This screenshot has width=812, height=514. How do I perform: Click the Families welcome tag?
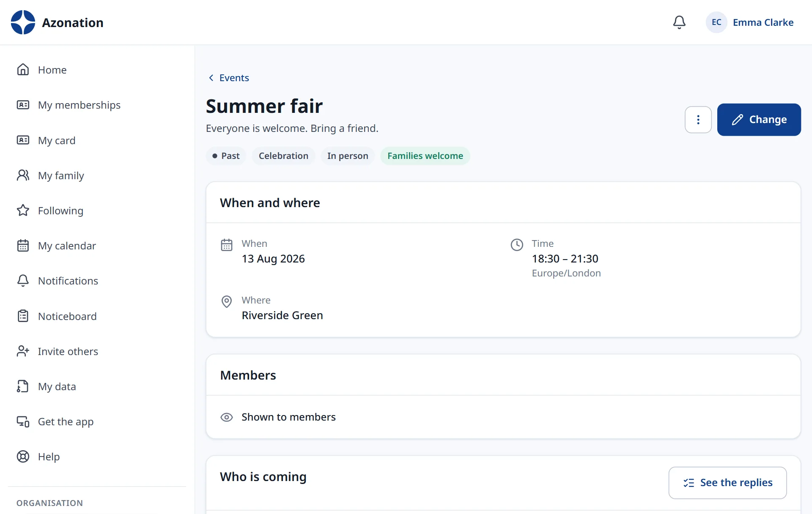click(425, 156)
